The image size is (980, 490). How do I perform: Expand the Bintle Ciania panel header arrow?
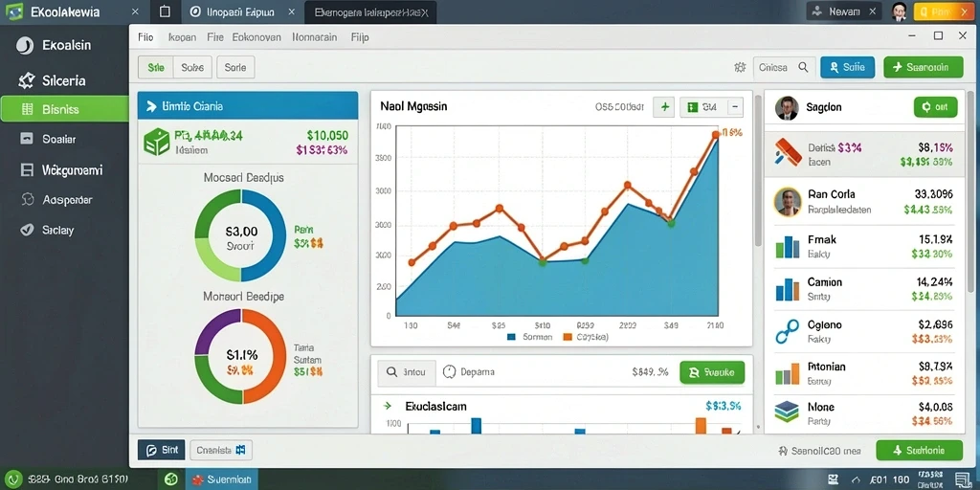pos(150,107)
